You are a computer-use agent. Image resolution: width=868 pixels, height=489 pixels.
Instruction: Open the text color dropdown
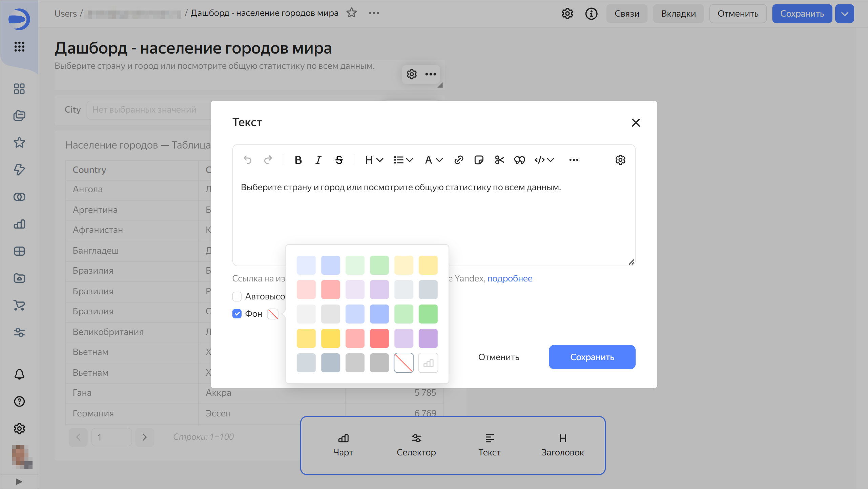pos(434,160)
